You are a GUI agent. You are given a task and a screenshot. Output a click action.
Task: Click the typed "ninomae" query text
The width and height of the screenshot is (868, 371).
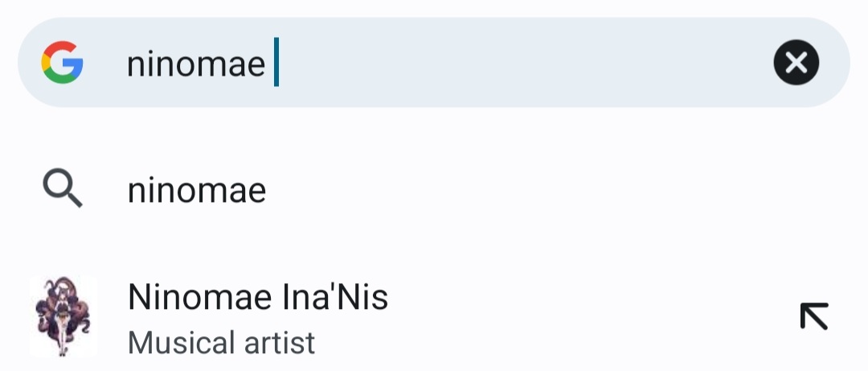[x=196, y=64]
